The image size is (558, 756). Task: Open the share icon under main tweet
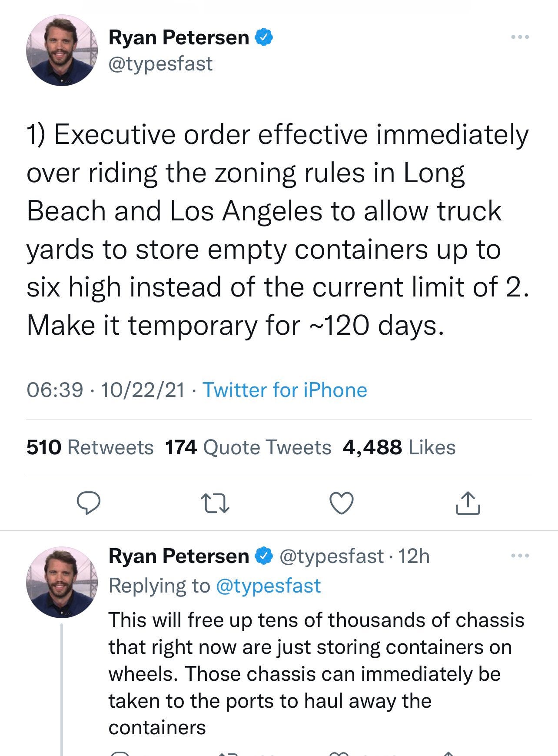click(x=468, y=503)
